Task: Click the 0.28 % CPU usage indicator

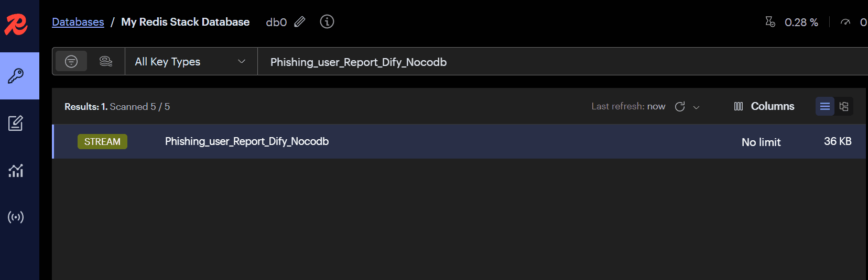Action: point(792,22)
